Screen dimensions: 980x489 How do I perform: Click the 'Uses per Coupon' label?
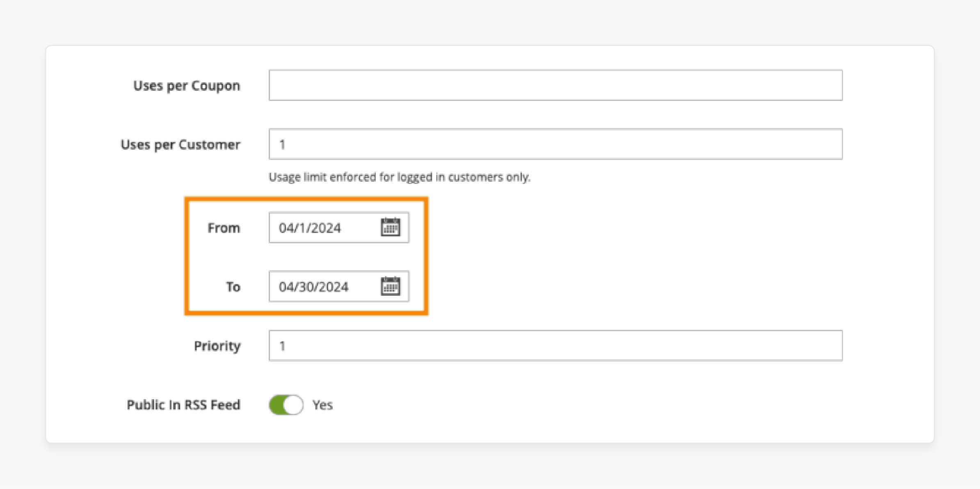[187, 86]
